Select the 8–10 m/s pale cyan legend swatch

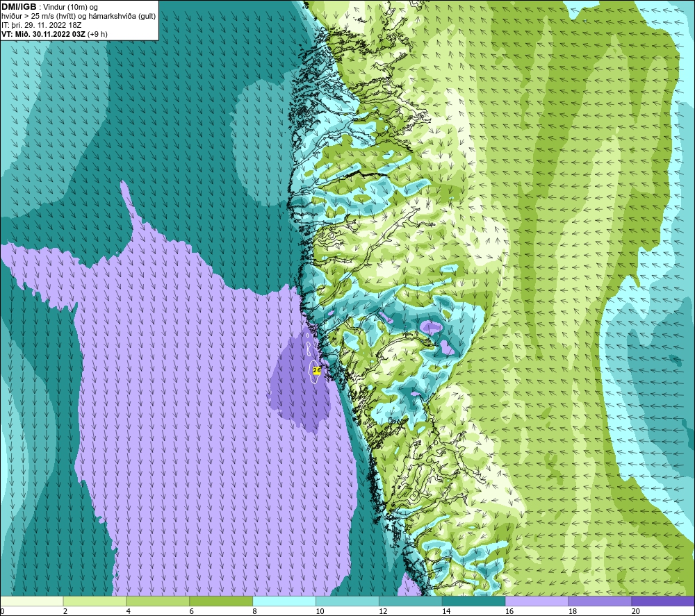click(284, 601)
